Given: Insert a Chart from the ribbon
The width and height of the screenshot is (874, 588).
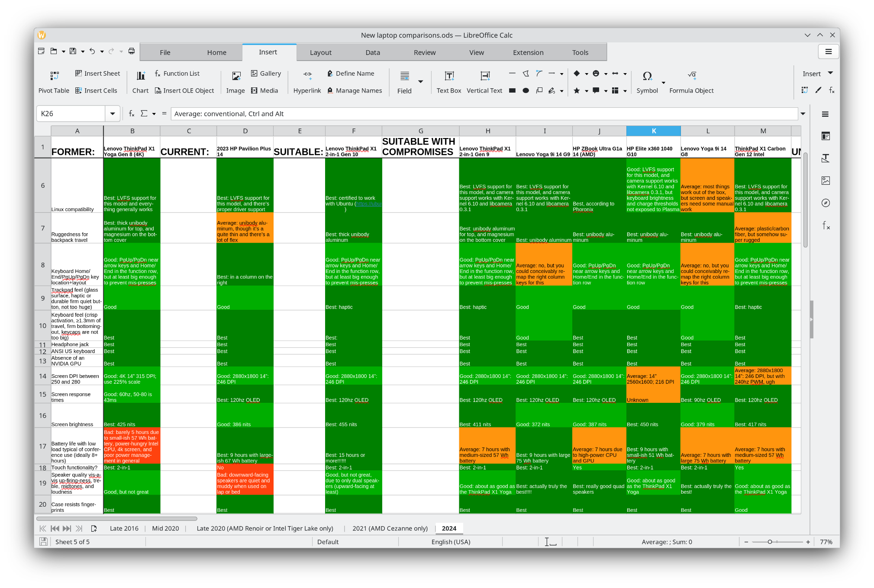Looking at the screenshot, I should 140,76.
